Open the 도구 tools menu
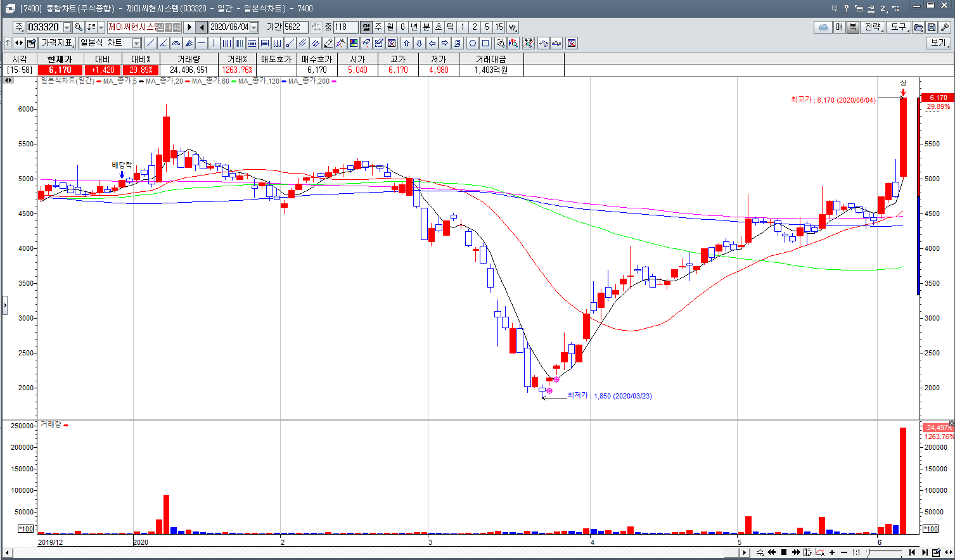The image size is (955, 560). [x=899, y=27]
